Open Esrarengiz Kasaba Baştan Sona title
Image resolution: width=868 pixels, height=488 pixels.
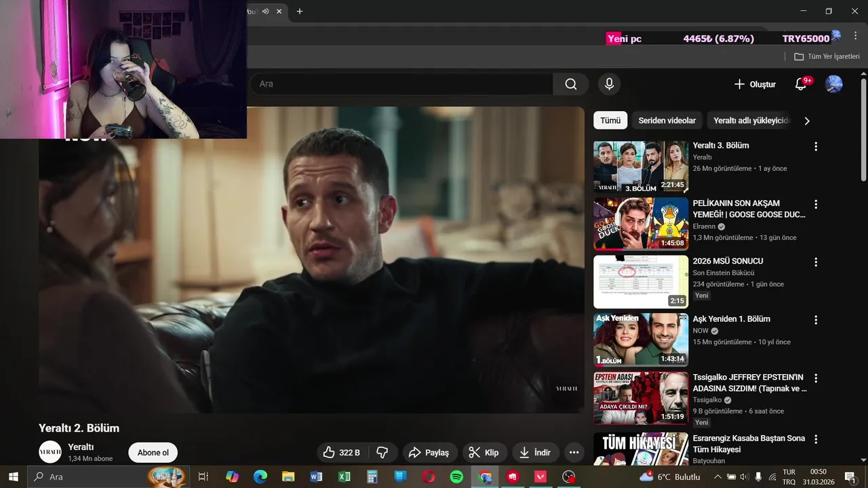[x=749, y=444]
